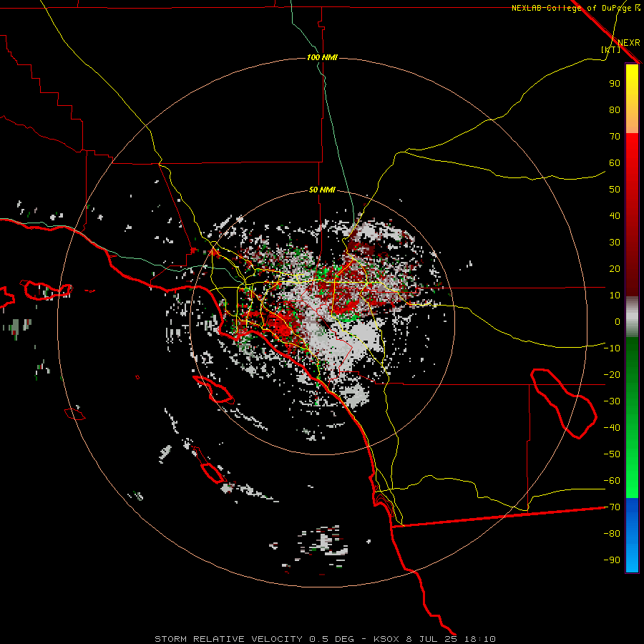The height and width of the screenshot is (644, 644).
Task: Click the -40 value on the velocity scale
Action: 612,428
